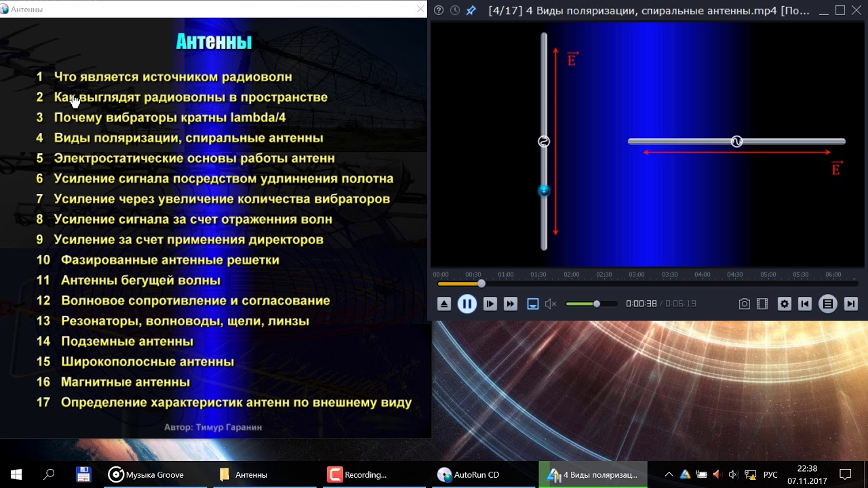Screen dimensions: 868x488
Task: Select topic 7 Усиление через увеличение количества вибраторов
Action: 213,199
